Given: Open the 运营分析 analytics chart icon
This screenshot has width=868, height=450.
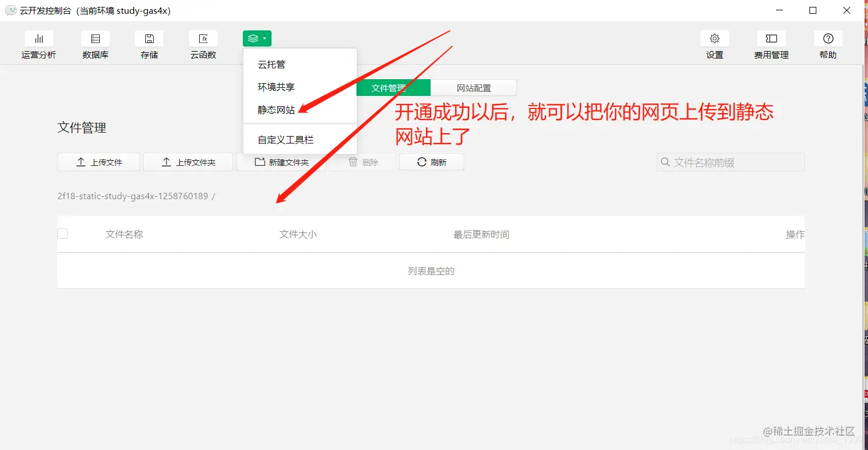Looking at the screenshot, I should pos(39,38).
